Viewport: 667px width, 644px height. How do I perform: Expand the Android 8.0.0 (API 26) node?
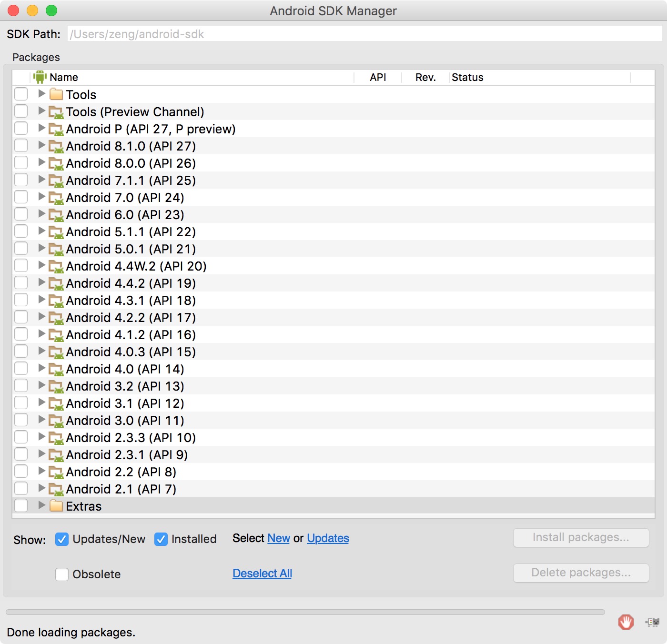pyautogui.click(x=41, y=162)
